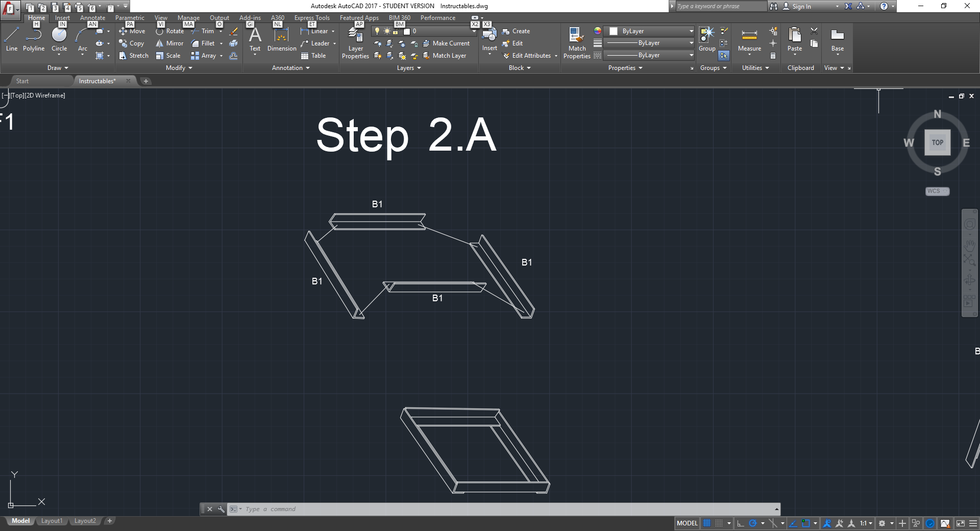
Task: Select the Rotate tool
Action: (x=170, y=31)
